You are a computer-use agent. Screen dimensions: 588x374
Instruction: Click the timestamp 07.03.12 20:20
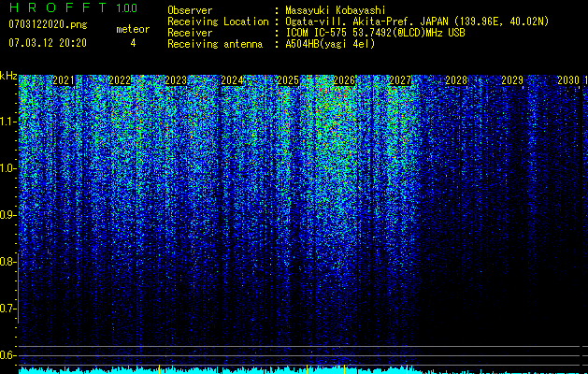click(x=48, y=43)
